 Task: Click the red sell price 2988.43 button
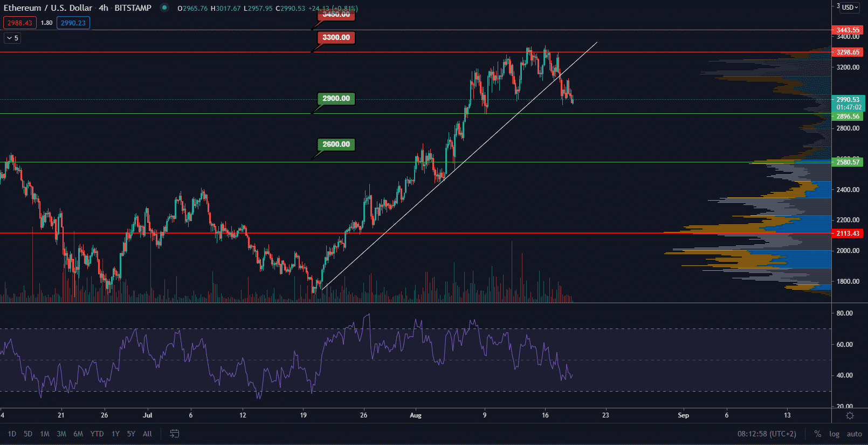(x=19, y=23)
